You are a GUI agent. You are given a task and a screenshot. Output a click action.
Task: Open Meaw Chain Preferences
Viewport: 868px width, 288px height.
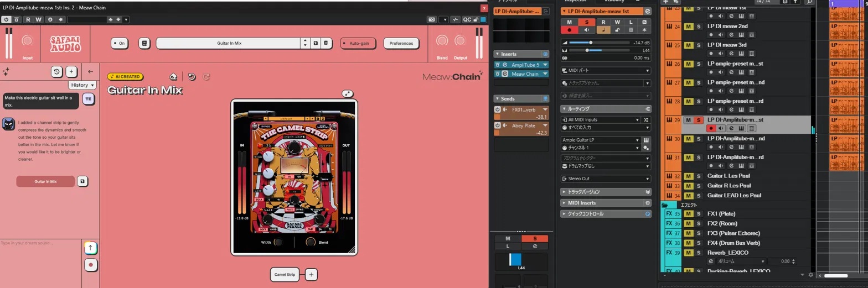401,43
